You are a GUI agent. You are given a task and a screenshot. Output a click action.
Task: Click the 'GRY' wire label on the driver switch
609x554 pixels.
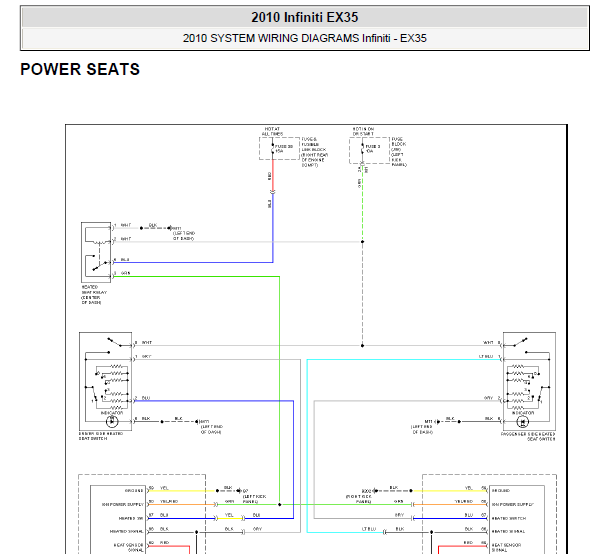[146, 356]
